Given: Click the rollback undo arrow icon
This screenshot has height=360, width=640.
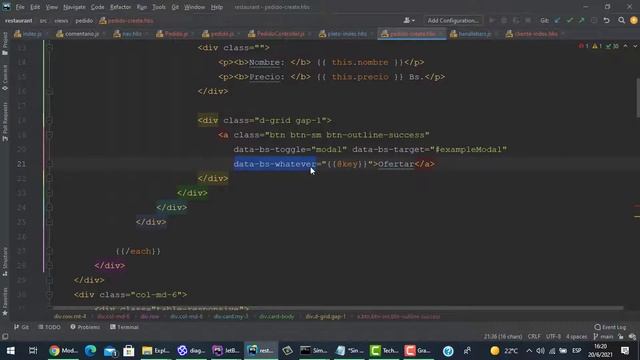Looking at the screenshot, I should pos(607,20).
